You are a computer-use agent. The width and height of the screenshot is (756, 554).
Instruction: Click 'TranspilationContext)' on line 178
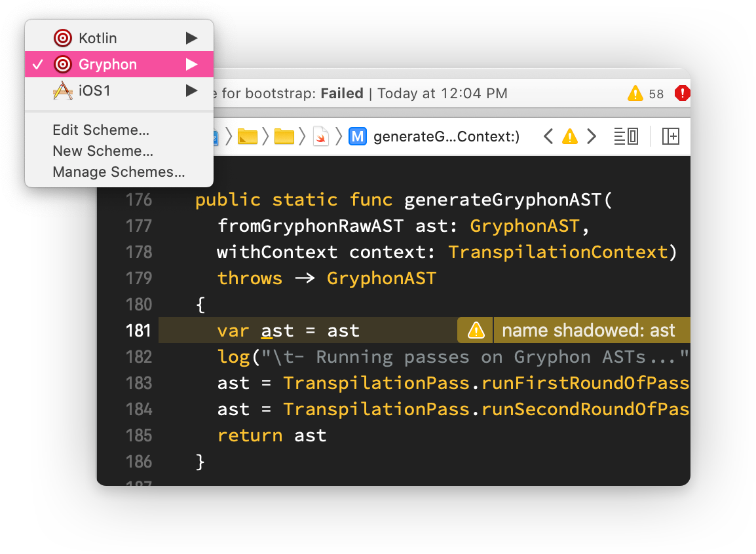563,252
